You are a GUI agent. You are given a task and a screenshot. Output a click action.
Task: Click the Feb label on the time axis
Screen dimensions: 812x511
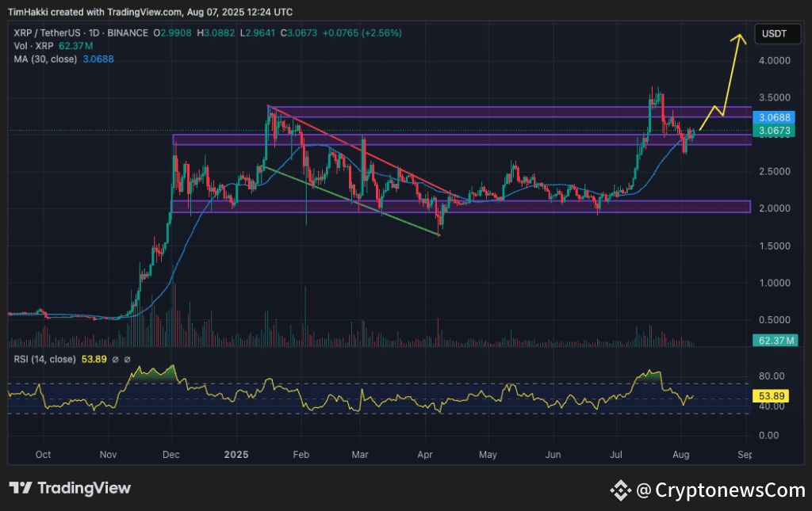coord(301,455)
